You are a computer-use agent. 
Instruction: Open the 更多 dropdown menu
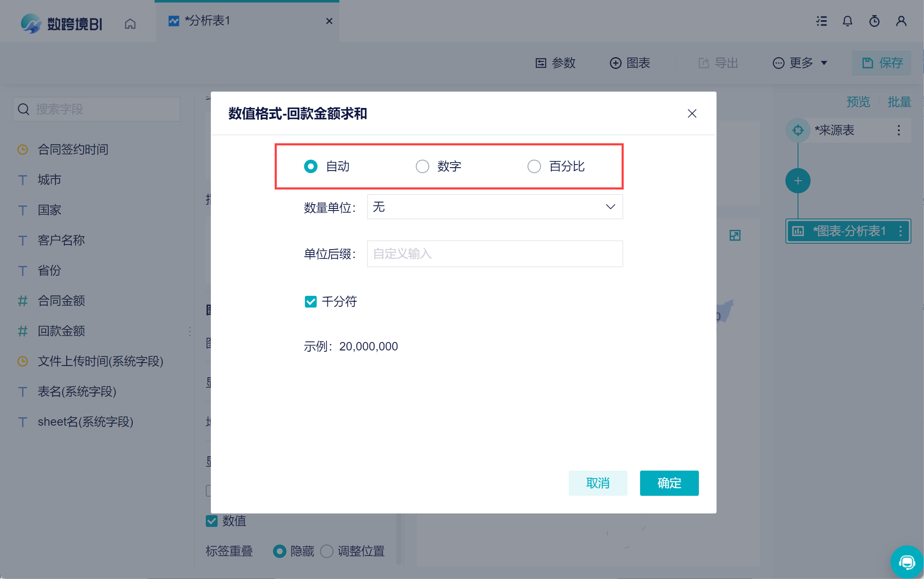pyautogui.click(x=800, y=63)
